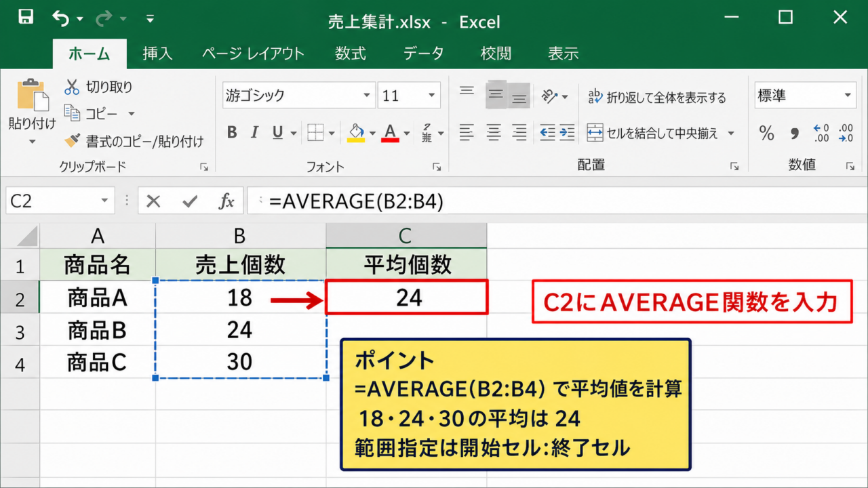Select the row 3 header

(20, 331)
